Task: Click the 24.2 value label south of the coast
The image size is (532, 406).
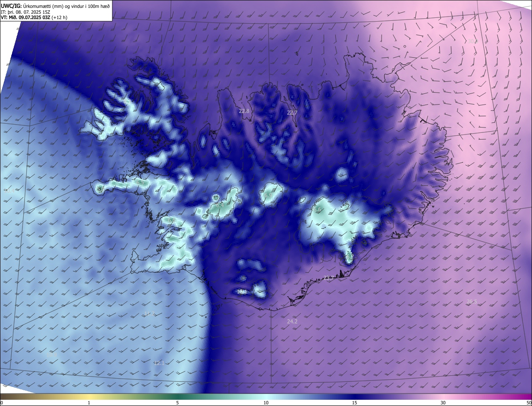Action: 292,321
